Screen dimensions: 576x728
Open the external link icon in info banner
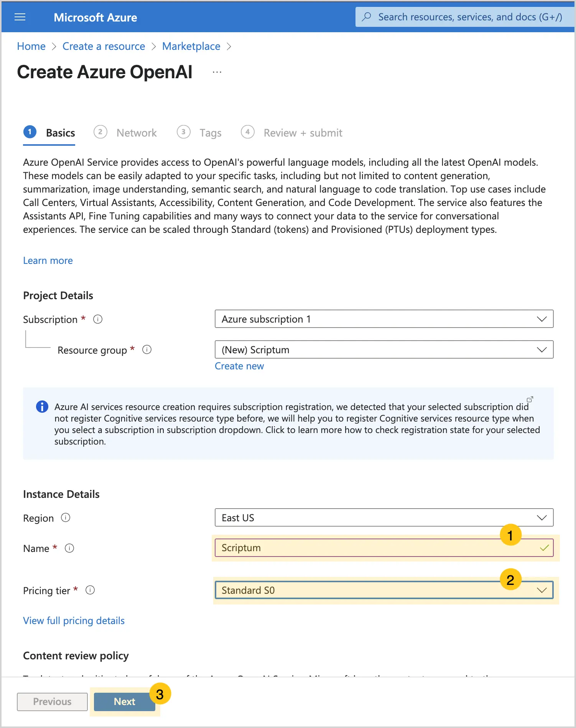530,399
